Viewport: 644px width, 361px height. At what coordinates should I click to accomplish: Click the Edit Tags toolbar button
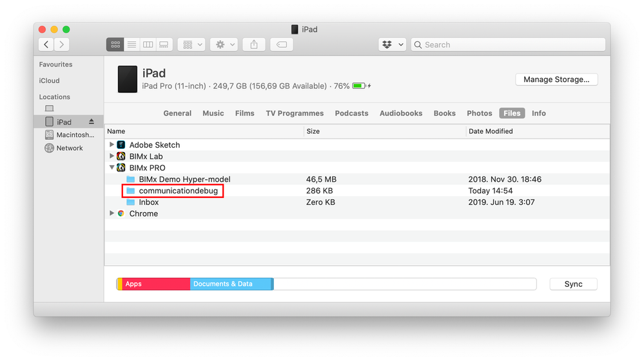[x=282, y=44]
